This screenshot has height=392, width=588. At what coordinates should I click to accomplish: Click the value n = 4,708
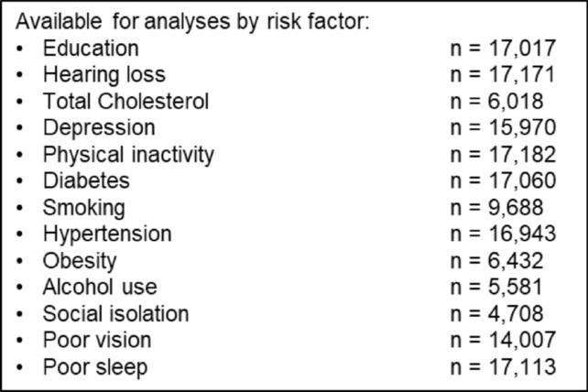tap(496, 314)
